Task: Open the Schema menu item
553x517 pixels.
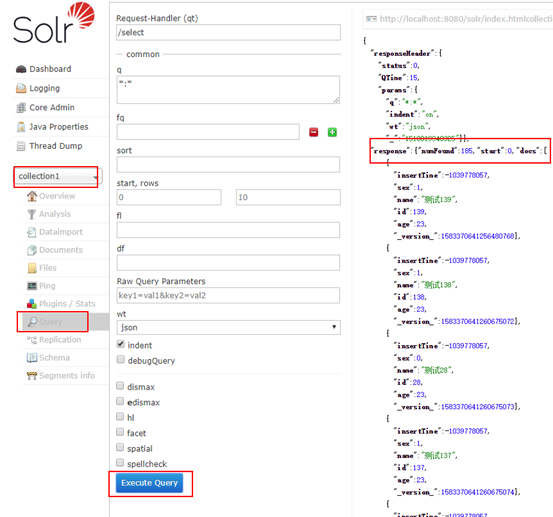Action: coord(54,358)
